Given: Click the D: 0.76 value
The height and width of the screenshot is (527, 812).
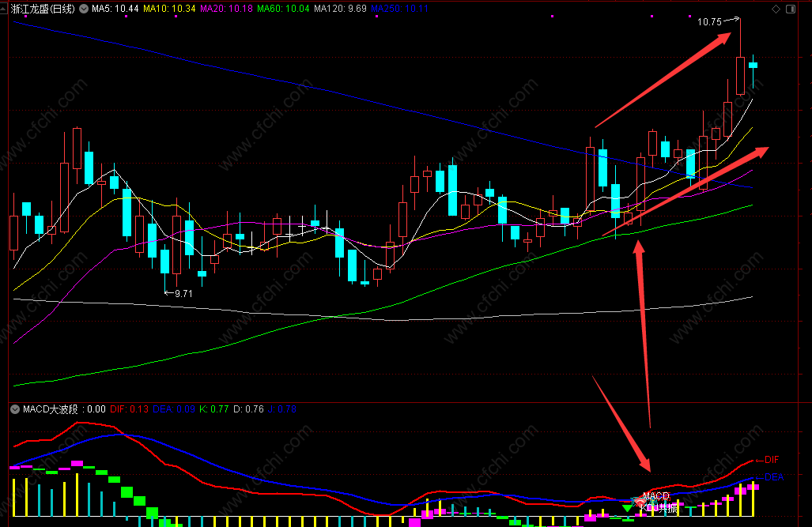Looking at the screenshot, I should (248, 409).
